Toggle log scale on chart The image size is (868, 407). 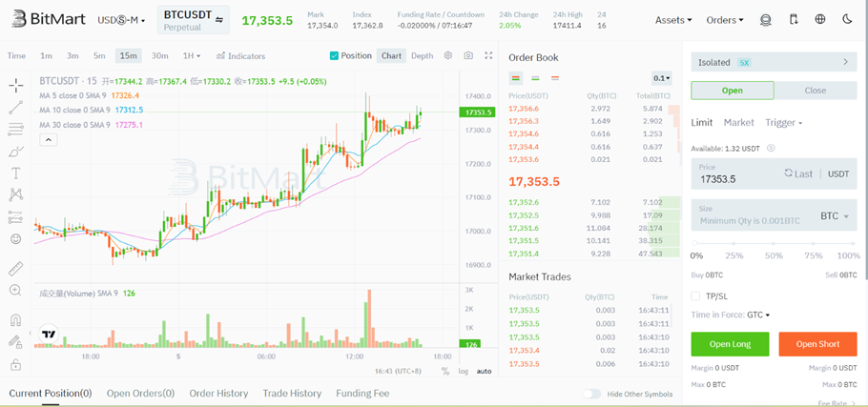(x=464, y=371)
